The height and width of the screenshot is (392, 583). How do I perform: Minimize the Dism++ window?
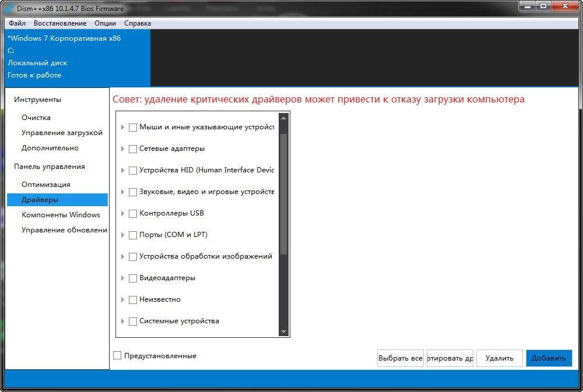[x=527, y=6]
